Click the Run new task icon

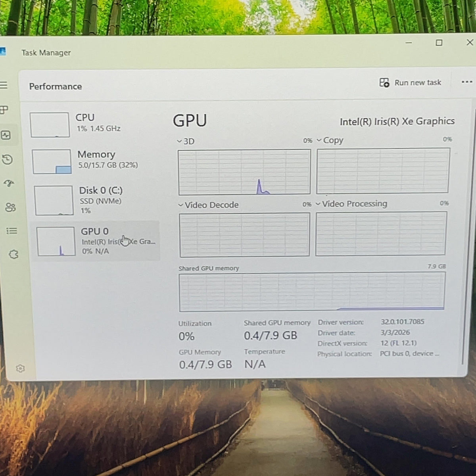click(x=384, y=83)
